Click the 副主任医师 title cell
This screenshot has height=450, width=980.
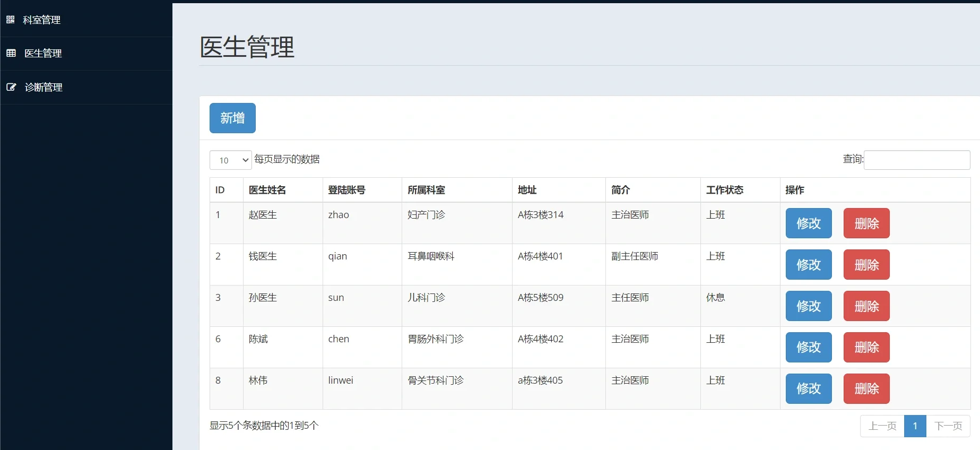(x=653, y=264)
